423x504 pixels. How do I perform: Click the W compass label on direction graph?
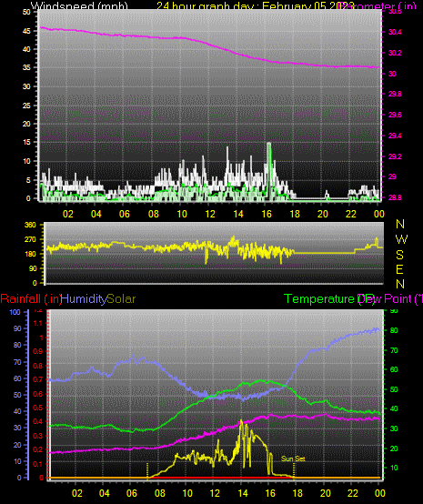tap(401, 239)
